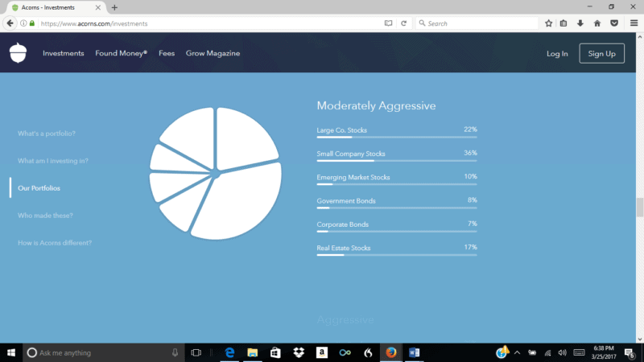Click the browser Search field

[x=477, y=23]
